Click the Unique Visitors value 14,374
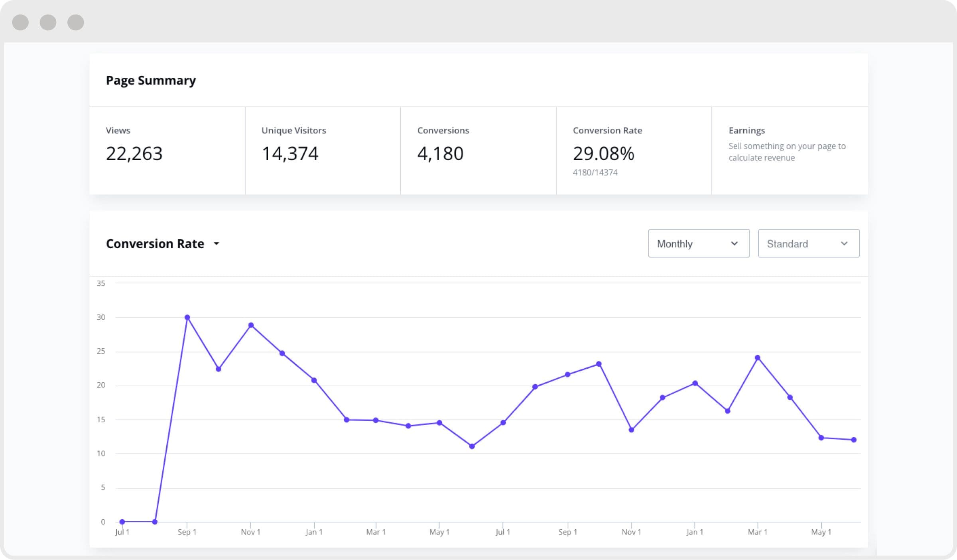957x560 pixels. point(290,153)
